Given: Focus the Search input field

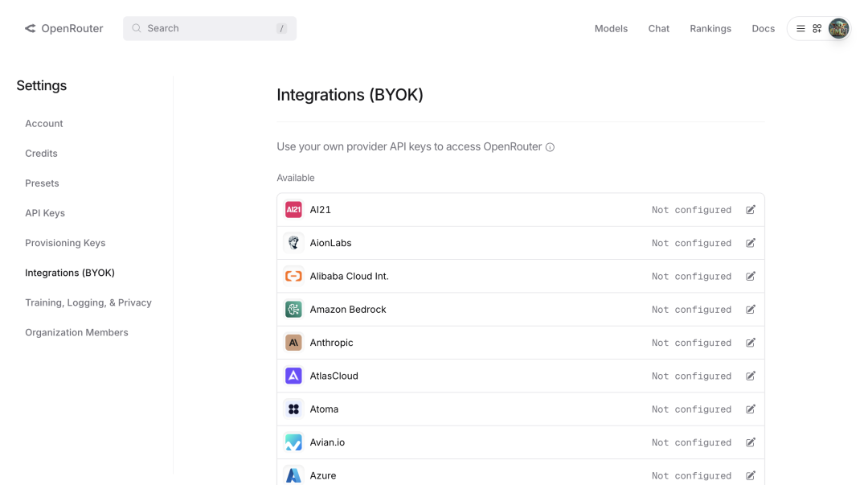Looking at the screenshot, I should tap(210, 28).
